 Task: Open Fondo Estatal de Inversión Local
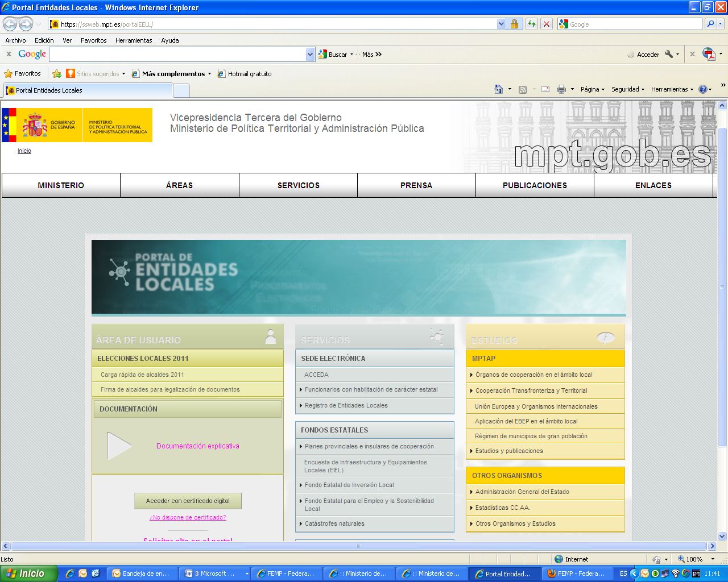coord(349,485)
